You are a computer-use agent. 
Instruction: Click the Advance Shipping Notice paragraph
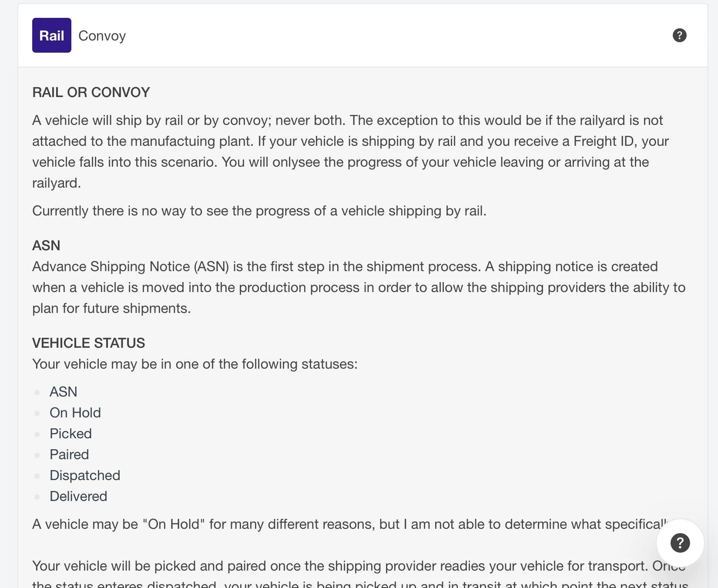point(359,287)
